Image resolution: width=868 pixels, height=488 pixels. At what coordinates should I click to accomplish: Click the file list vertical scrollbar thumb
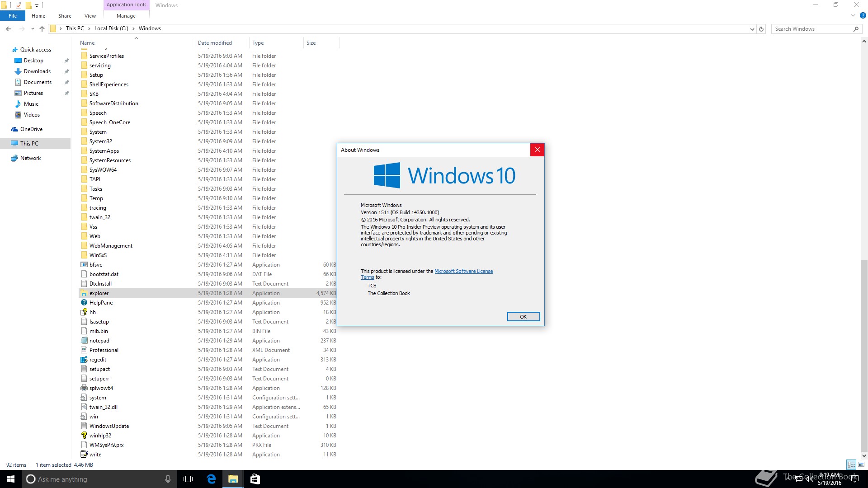click(x=864, y=357)
